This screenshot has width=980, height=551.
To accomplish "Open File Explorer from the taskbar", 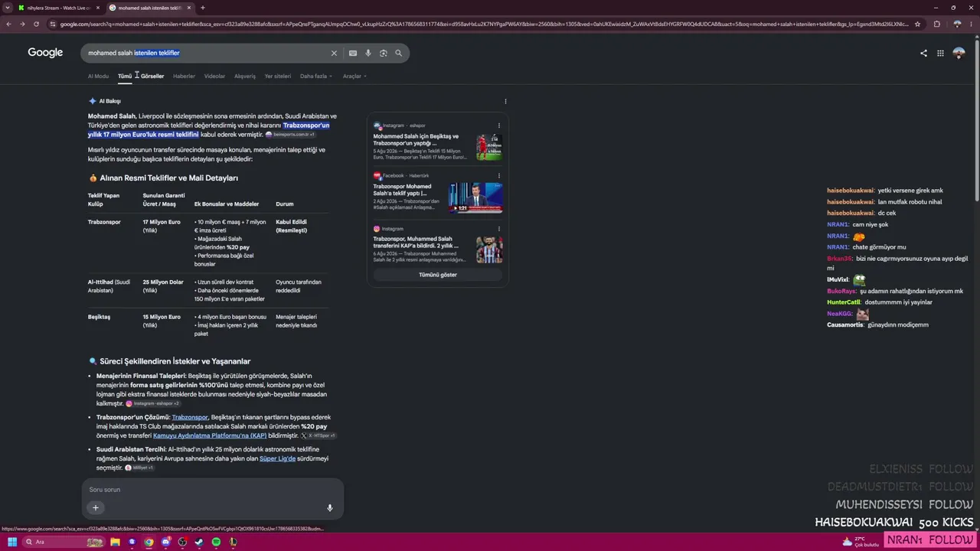I will (115, 542).
